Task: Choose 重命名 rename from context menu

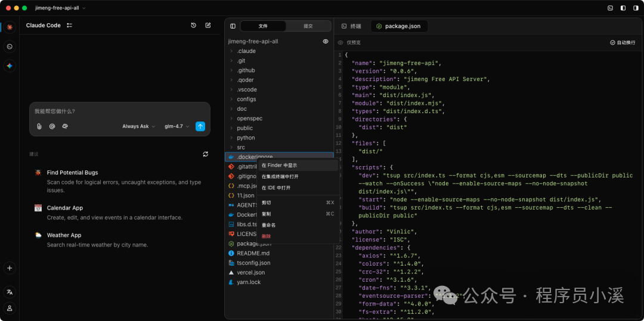Action: click(298, 225)
